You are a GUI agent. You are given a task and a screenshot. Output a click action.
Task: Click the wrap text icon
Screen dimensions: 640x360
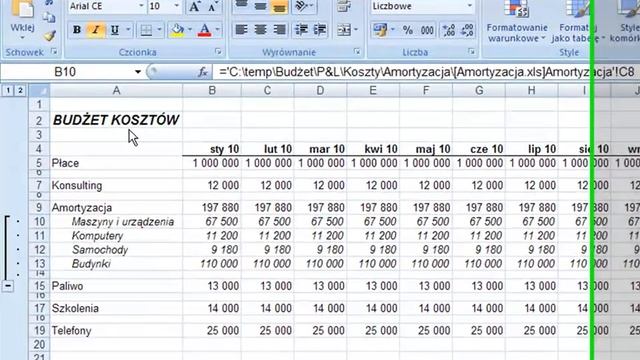pos(344,6)
